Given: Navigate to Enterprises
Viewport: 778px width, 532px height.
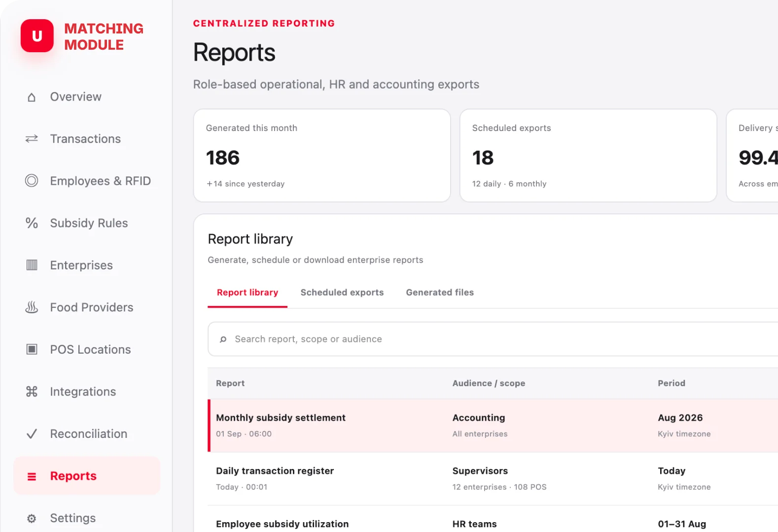Looking at the screenshot, I should point(87,265).
